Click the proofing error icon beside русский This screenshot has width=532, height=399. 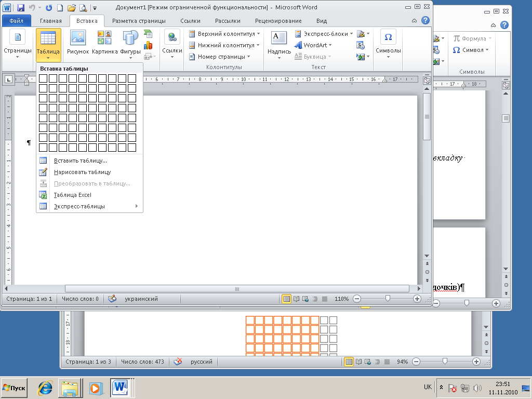[178, 362]
